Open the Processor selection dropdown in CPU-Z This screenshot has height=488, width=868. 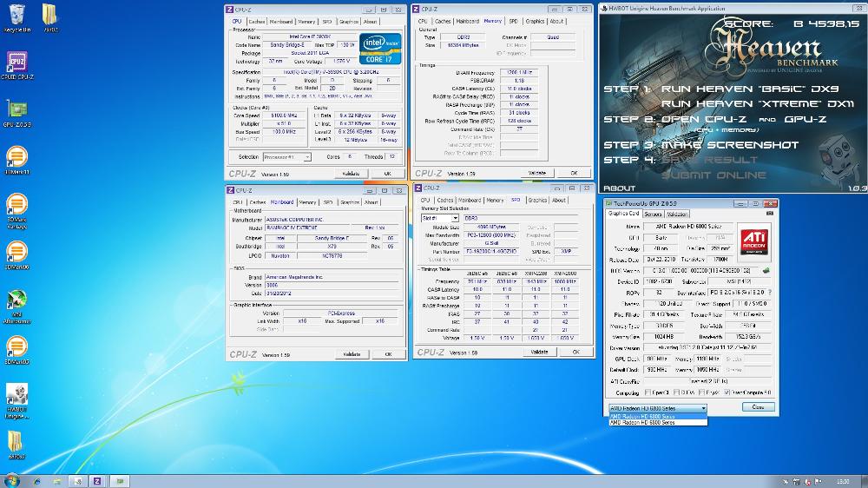pyautogui.click(x=286, y=157)
